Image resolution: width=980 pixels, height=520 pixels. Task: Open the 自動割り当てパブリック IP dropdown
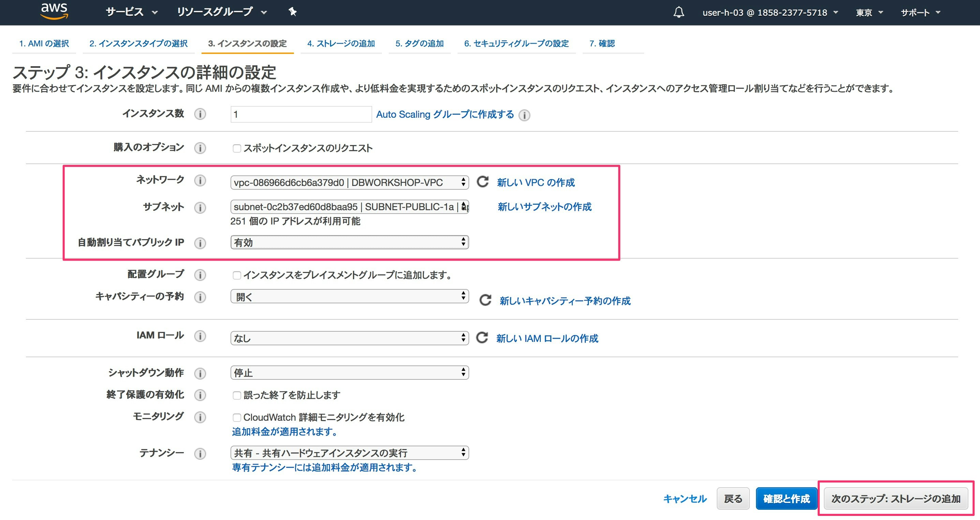(349, 242)
